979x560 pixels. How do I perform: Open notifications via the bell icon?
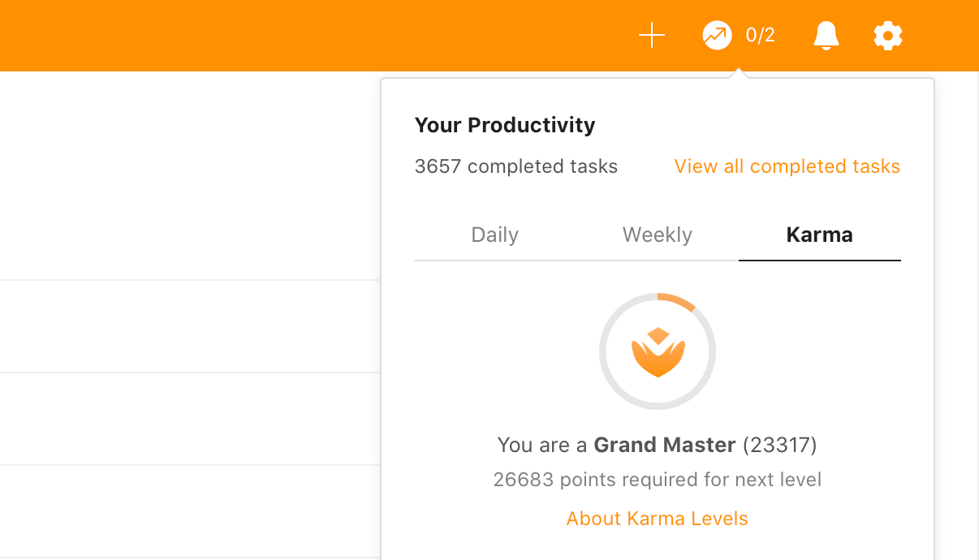coord(826,35)
